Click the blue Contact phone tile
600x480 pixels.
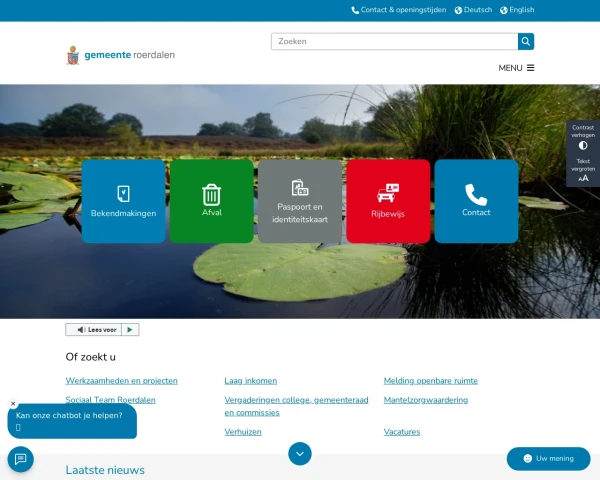(476, 201)
